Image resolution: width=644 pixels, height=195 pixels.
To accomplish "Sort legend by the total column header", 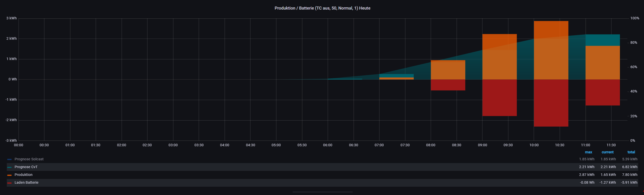I will (631, 152).
